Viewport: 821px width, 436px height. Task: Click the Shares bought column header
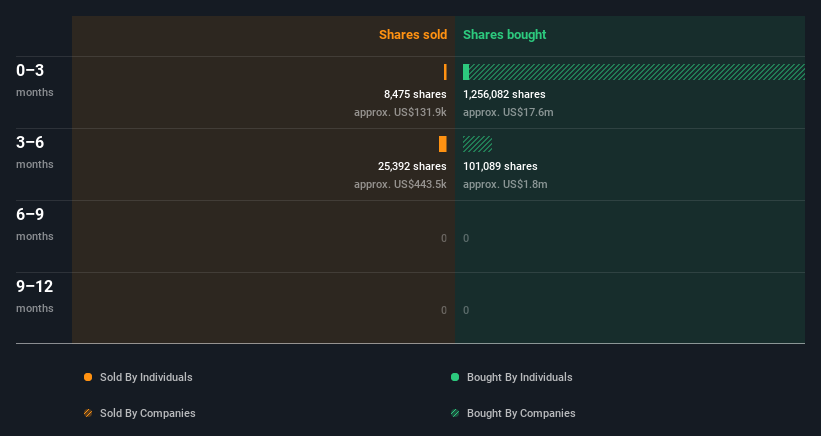(504, 35)
